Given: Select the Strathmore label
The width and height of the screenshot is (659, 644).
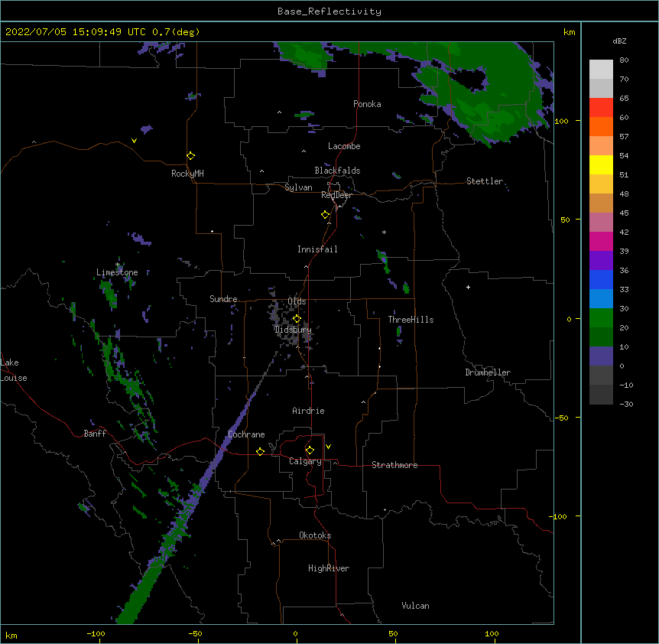Looking at the screenshot, I should [394, 465].
